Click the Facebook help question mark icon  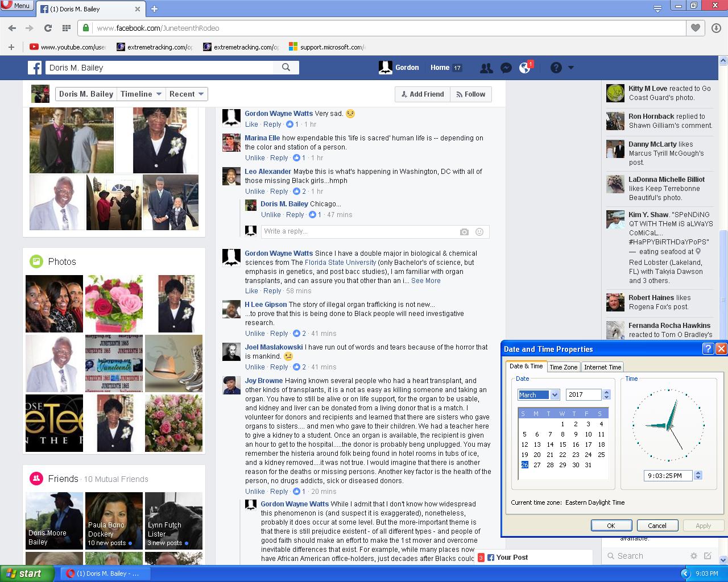[556, 68]
